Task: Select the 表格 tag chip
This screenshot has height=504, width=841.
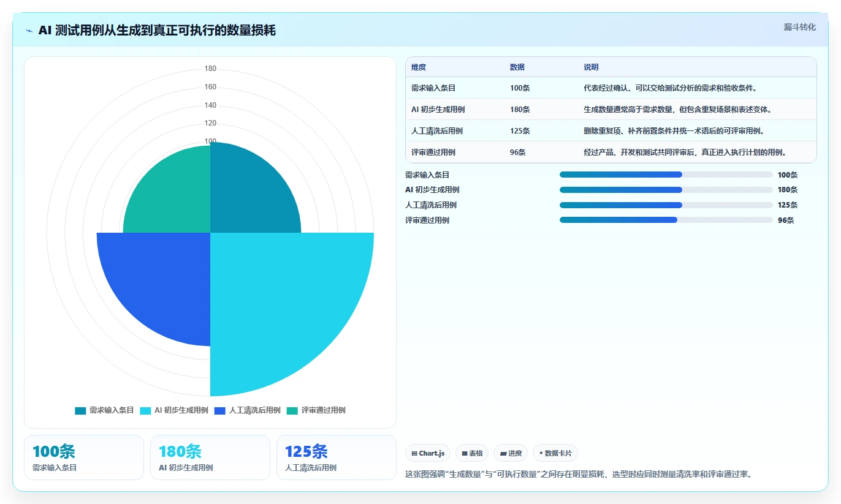Action: tap(472, 453)
